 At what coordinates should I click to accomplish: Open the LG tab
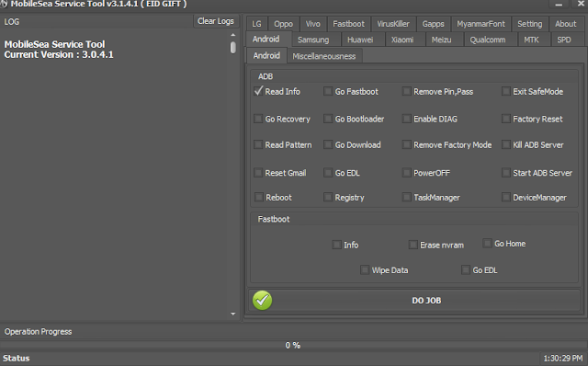(x=256, y=24)
